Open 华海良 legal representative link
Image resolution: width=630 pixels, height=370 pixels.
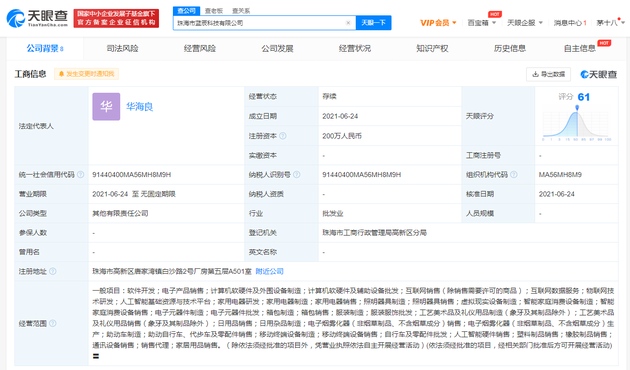[x=139, y=106]
